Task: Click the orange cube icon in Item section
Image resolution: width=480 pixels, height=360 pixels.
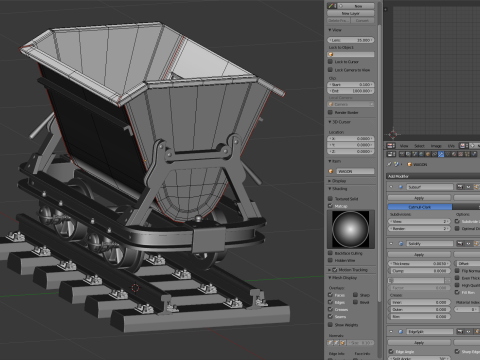Action: [x=331, y=171]
